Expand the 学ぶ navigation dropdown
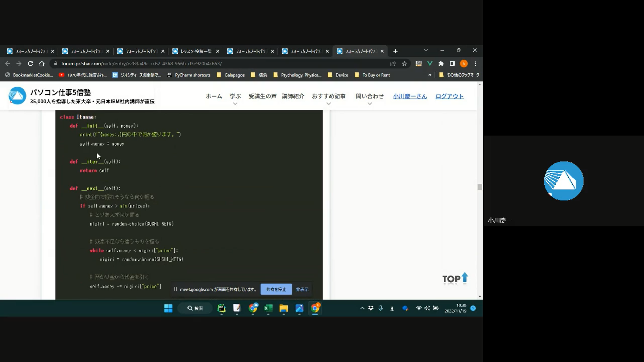 click(x=235, y=96)
